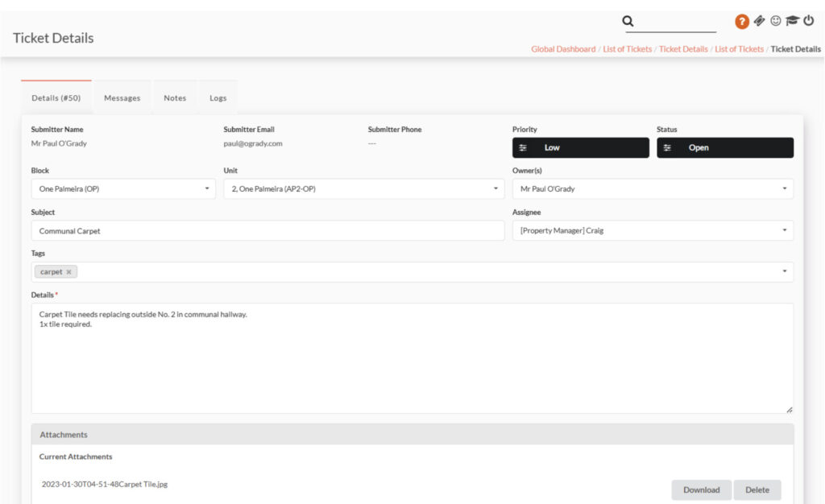Image resolution: width=825 pixels, height=504 pixels.
Task: Switch to the Logs tab
Action: pos(218,98)
